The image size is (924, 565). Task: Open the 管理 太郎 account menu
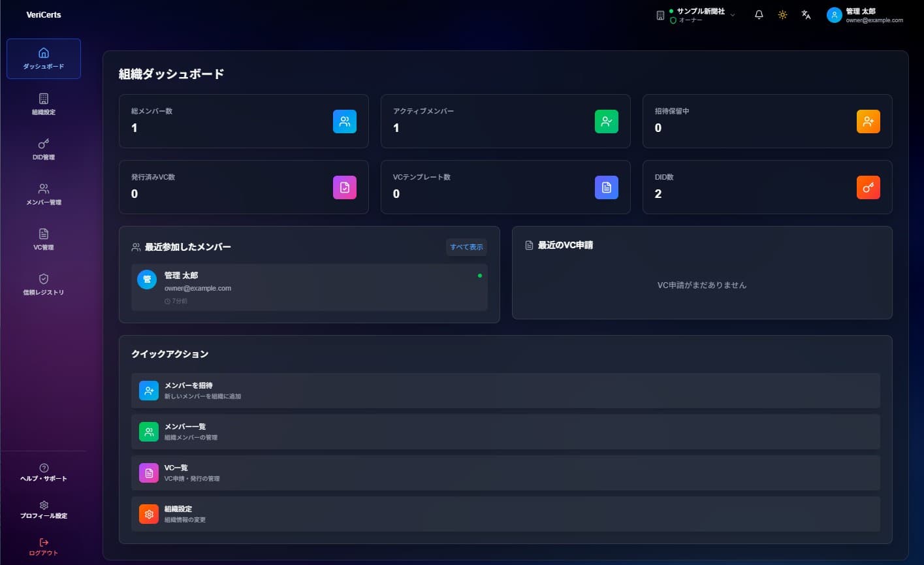point(863,14)
